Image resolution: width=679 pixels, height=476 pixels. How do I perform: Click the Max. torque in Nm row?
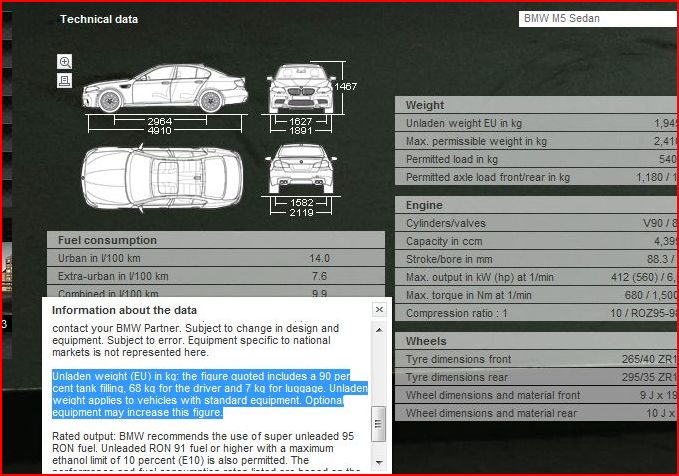(537, 295)
